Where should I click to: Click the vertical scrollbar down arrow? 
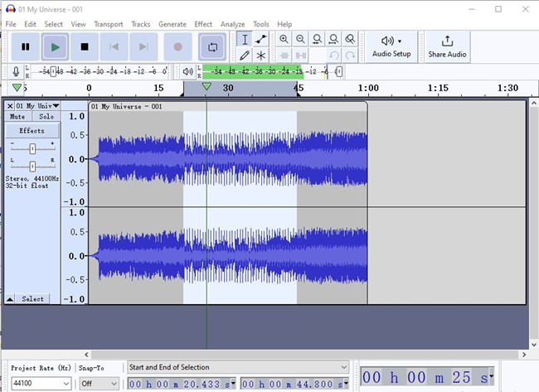[x=534, y=345]
